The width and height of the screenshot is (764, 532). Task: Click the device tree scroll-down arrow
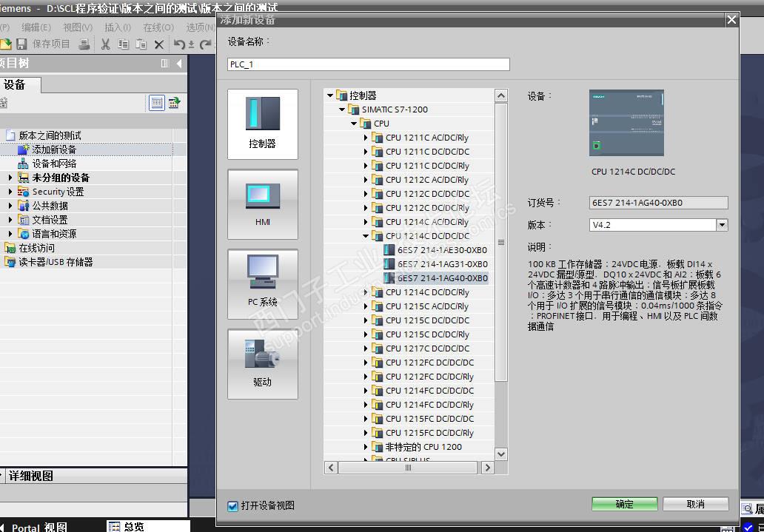tap(501, 454)
